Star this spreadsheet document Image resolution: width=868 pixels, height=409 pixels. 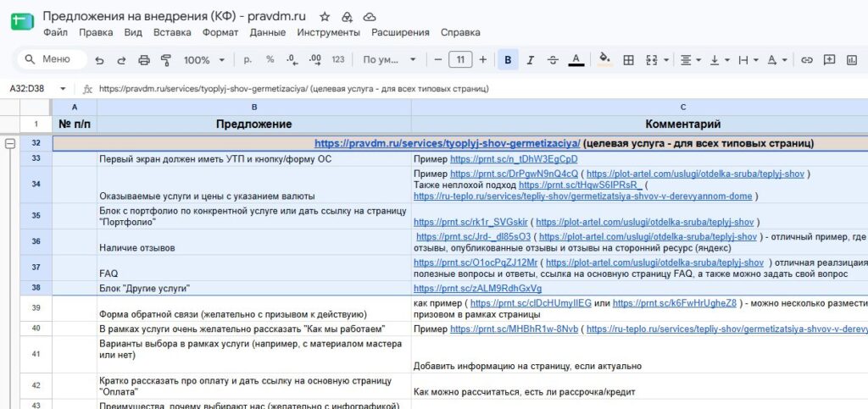pos(325,17)
